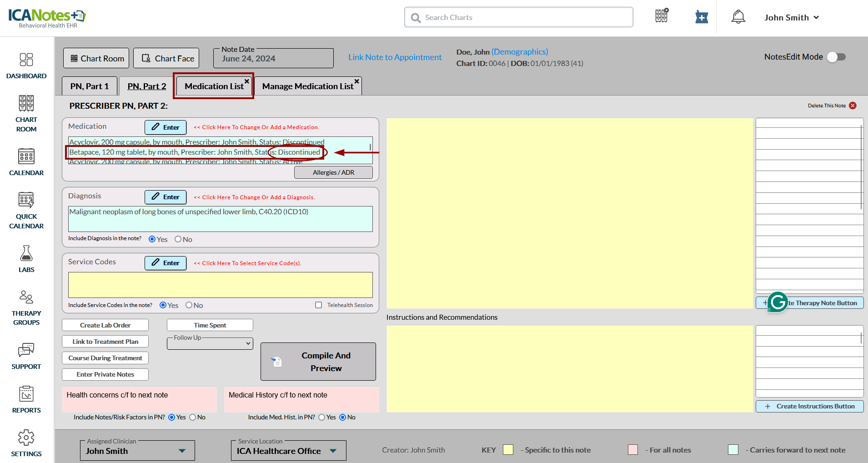Go to Therapy Groups in sidebar

coord(26,297)
